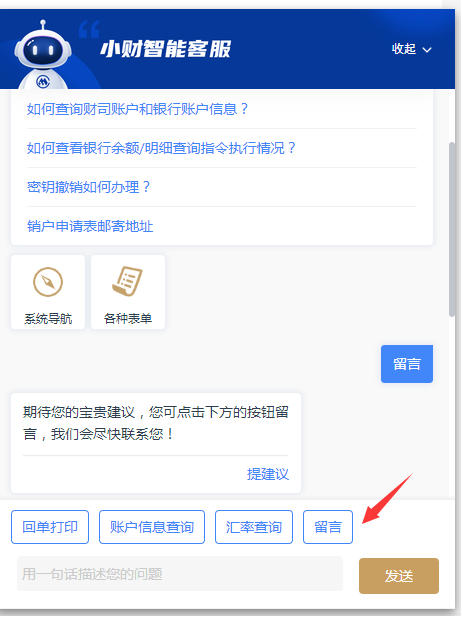463x617 pixels.
Task: Open 销户申请表邮寄地址 link
Action: [x=90, y=226]
